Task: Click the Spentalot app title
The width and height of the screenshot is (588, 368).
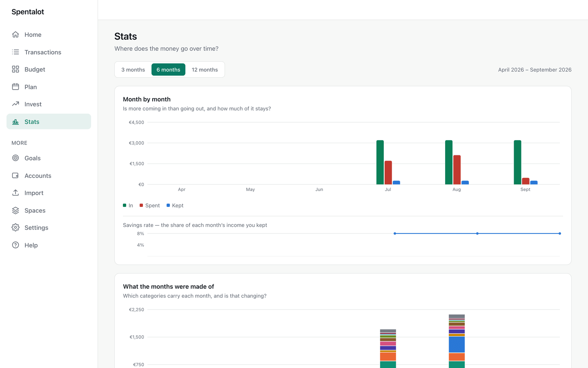Action: (x=28, y=12)
